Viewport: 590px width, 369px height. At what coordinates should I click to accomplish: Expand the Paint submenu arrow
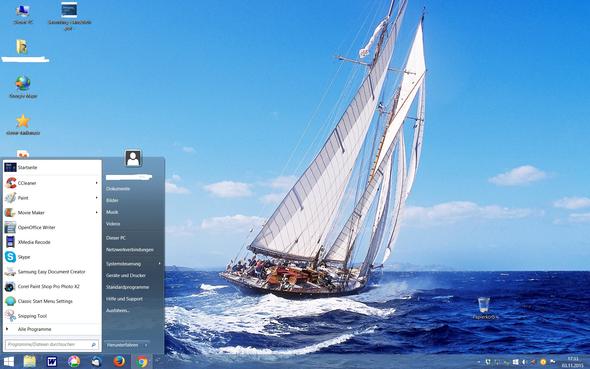(x=97, y=198)
